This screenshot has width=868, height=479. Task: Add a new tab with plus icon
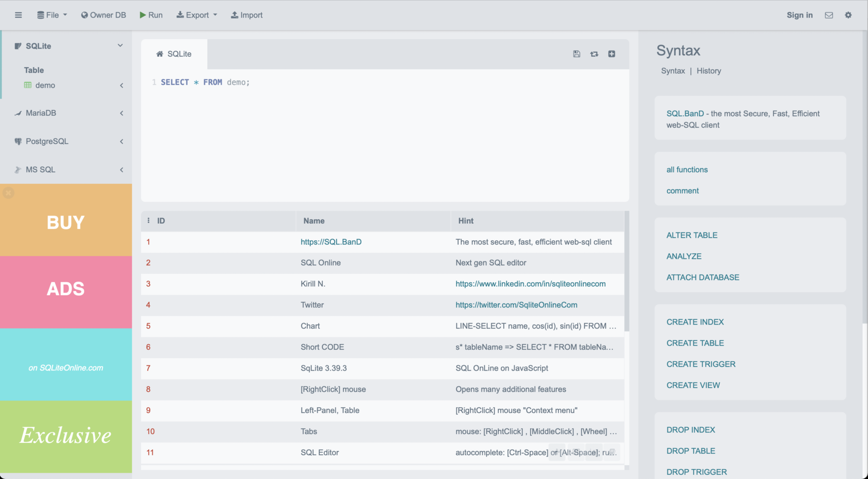612,54
